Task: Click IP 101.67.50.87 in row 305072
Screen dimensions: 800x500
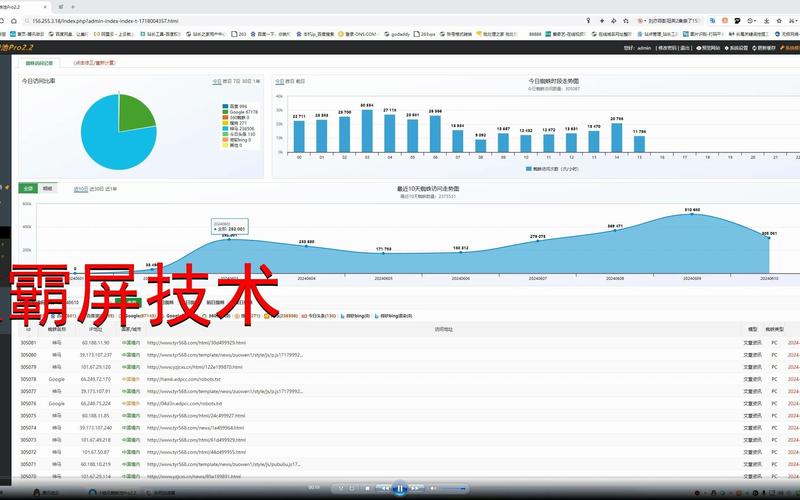Action: tap(95, 452)
